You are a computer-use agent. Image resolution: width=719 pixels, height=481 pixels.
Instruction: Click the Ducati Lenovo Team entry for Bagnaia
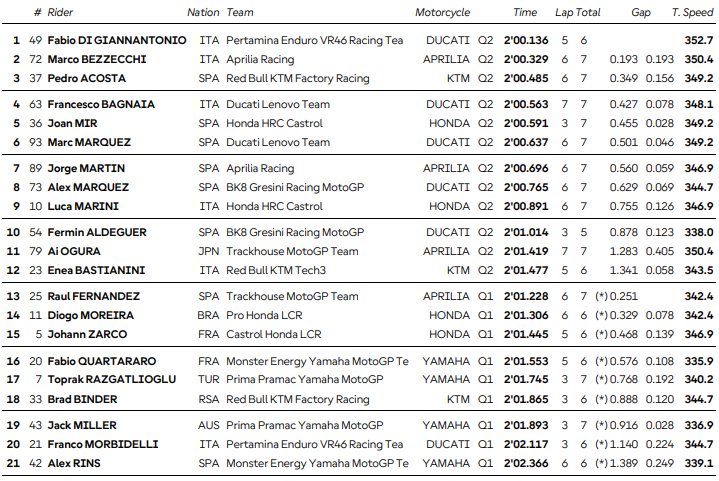[278, 104]
